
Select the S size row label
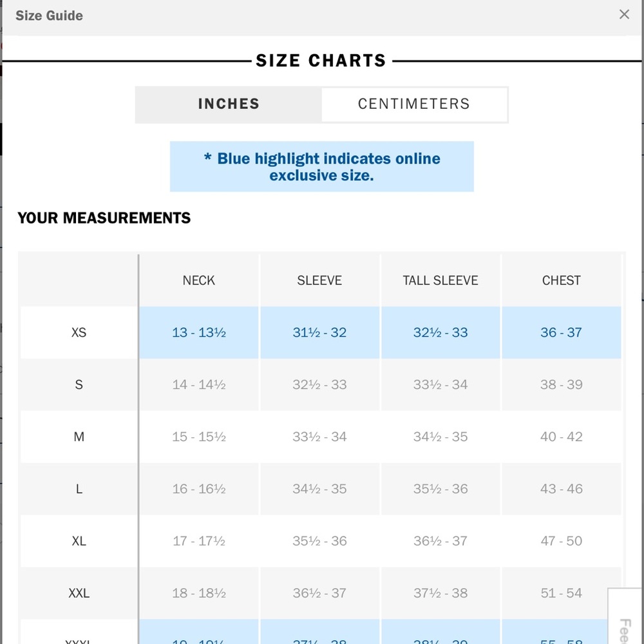click(x=79, y=385)
